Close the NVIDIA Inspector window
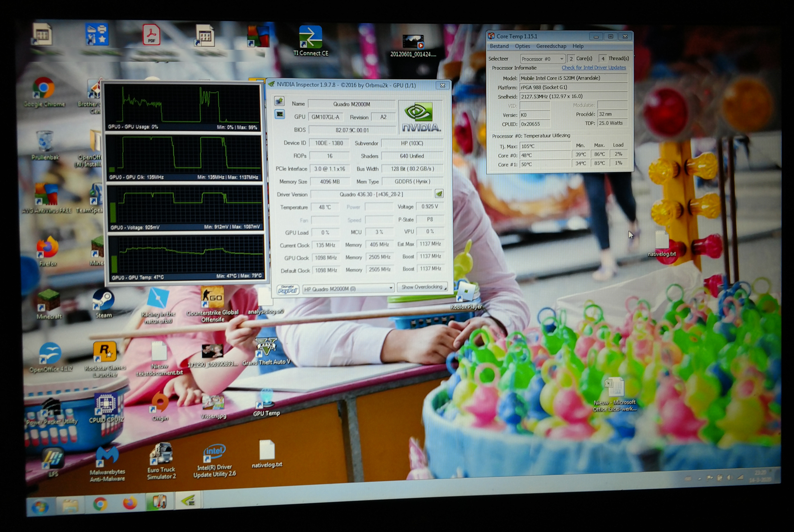 click(x=443, y=85)
